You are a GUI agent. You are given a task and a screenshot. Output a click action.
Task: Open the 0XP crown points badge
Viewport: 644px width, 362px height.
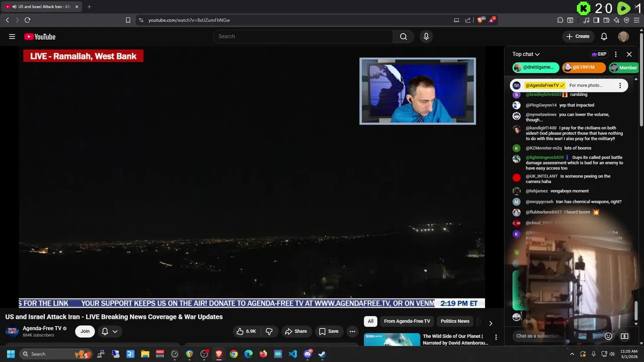pyautogui.click(x=599, y=54)
